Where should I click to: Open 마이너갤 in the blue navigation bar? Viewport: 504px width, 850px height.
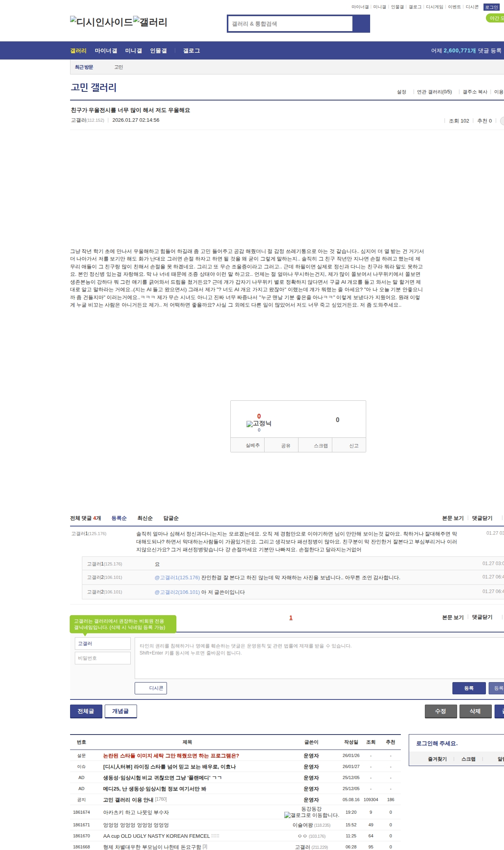click(x=106, y=51)
